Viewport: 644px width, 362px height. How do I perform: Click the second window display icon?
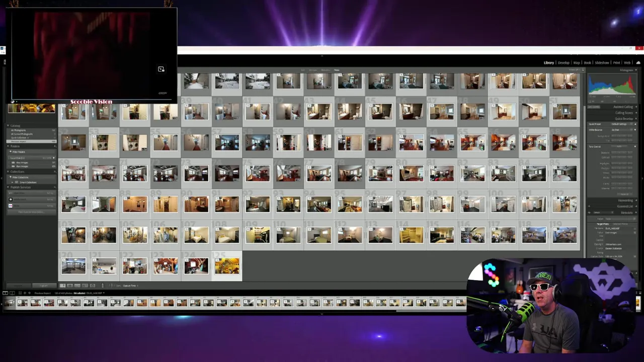12,293
